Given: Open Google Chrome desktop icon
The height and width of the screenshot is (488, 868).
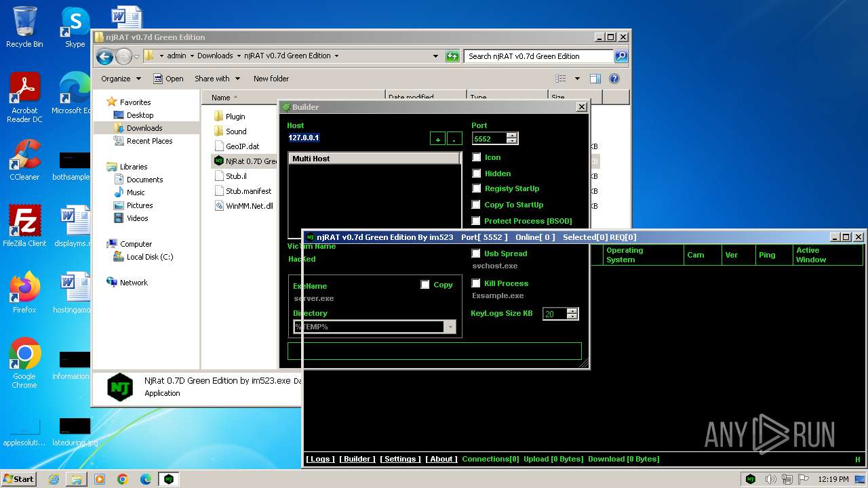Looking at the screenshot, I should (x=24, y=363).
